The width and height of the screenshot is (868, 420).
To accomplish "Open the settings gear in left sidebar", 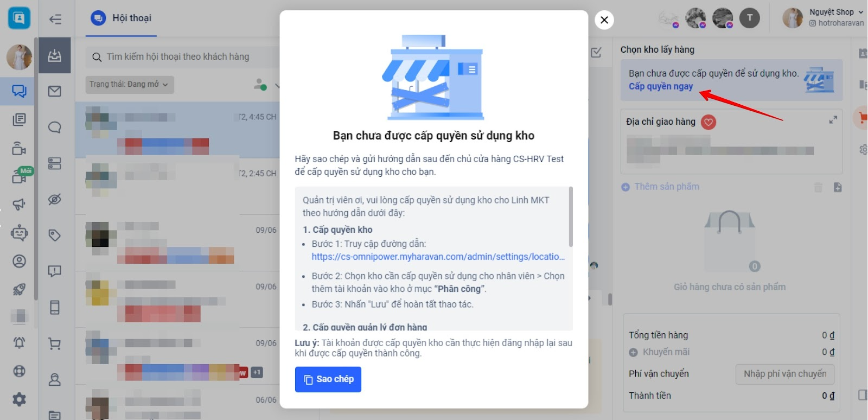I will click(19, 399).
